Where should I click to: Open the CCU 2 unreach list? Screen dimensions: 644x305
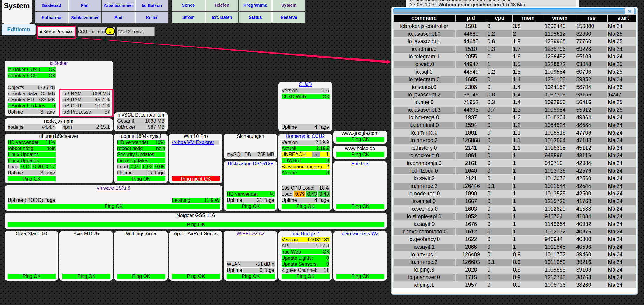91,32
